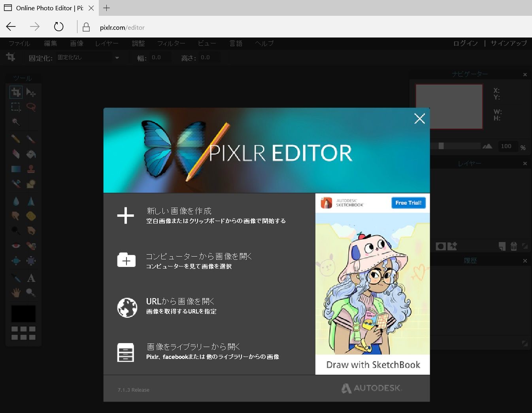Select the Eraser tool
This screenshot has width=532, height=413.
tap(16, 154)
